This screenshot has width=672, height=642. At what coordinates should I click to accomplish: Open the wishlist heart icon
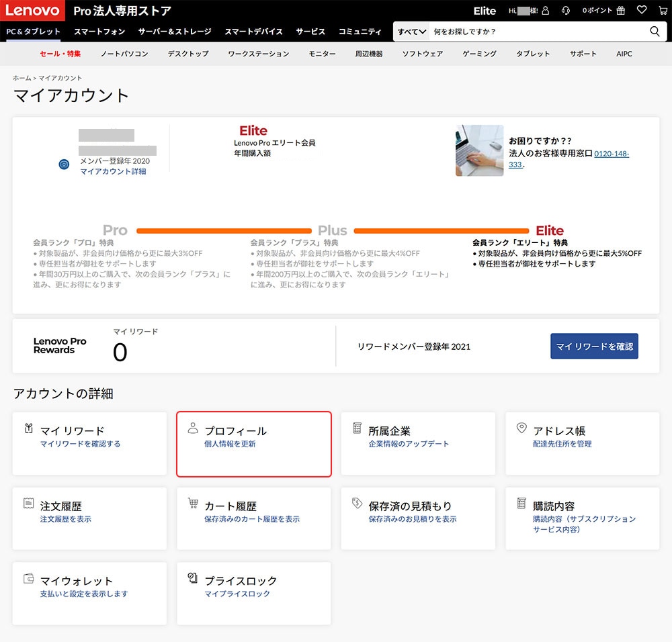[x=642, y=11]
